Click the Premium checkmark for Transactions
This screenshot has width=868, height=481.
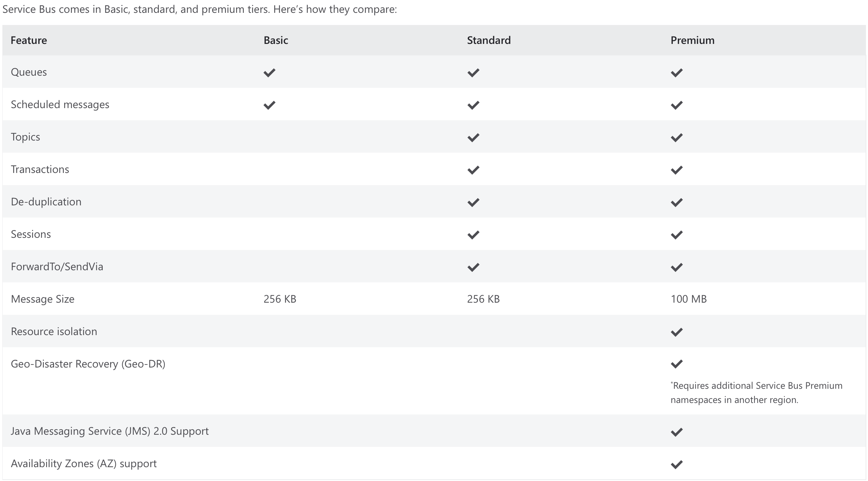coord(676,170)
